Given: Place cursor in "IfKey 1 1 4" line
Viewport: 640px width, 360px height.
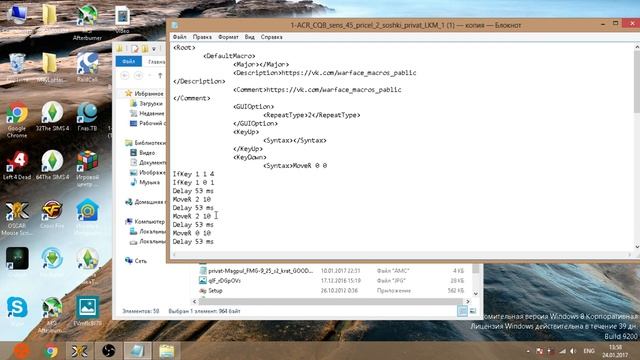Looking at the screenshot, I should (193, 174).
